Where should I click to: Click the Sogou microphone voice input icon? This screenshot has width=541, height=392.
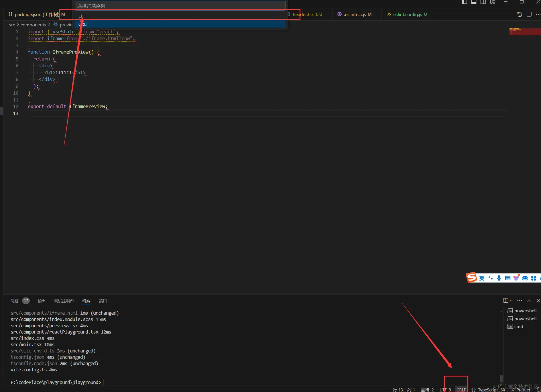(499, 278)
